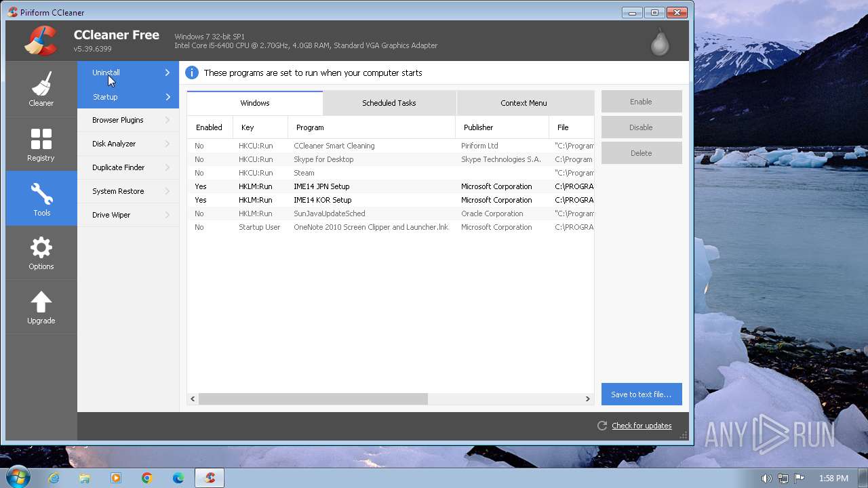Switch to the Context Menu tab
The width and height of the screenshot is (868, 488).
524,103
